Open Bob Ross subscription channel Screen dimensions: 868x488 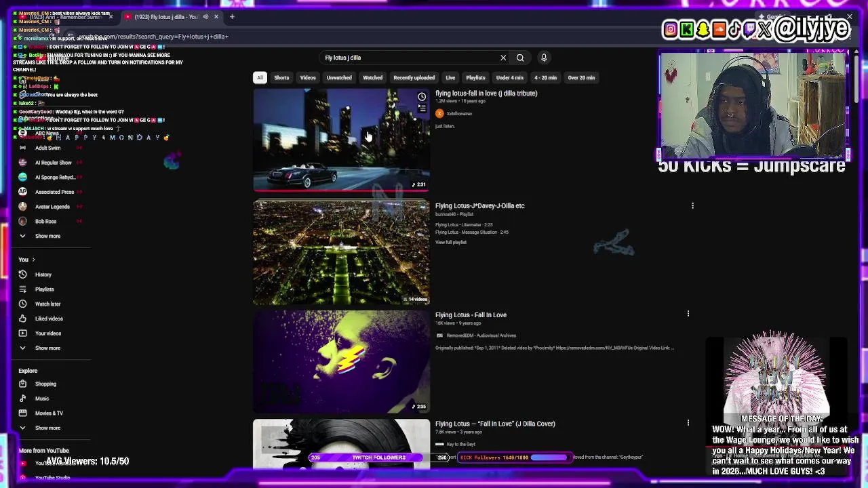45,222
